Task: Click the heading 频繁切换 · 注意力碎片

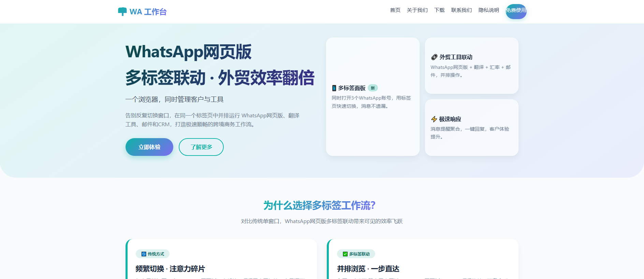Action: (x=170, y=269)
